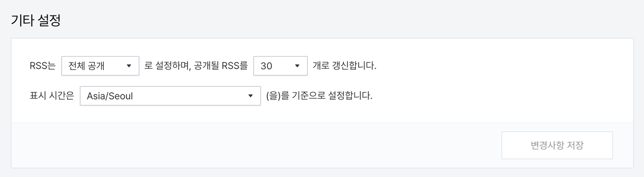Click the (을)를 기준으로 설정합니다. text

click(319, 96)
